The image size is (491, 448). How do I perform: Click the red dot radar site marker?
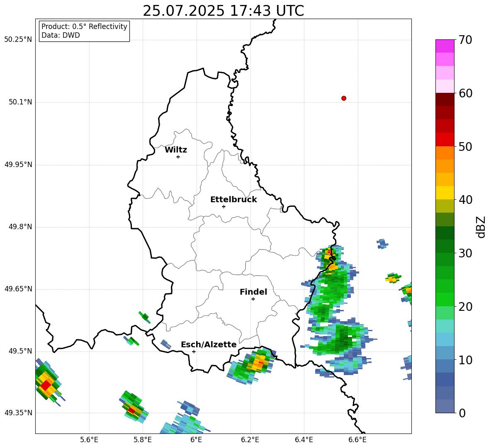343,98
